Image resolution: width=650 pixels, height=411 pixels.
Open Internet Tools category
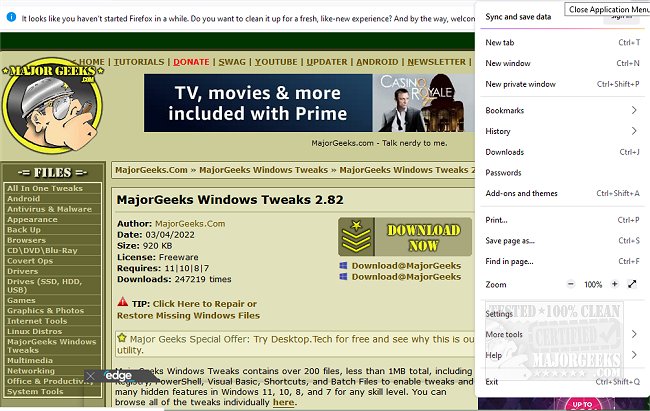[52, 321]
